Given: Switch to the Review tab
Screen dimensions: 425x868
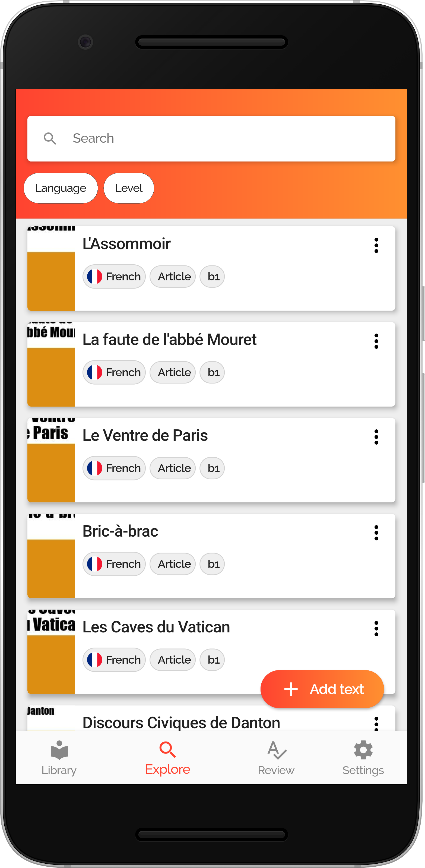Looking at the screenshot, I should pos(276,758).
